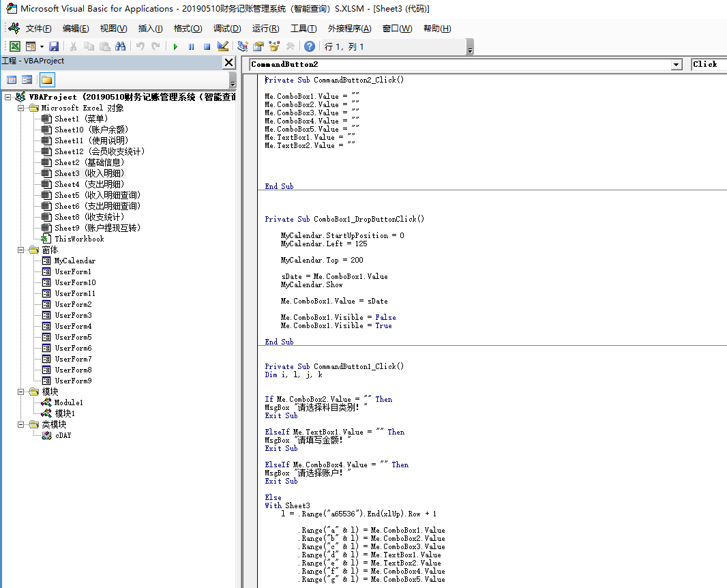Open VBA Help question mark icon

(x=309, y=46)
